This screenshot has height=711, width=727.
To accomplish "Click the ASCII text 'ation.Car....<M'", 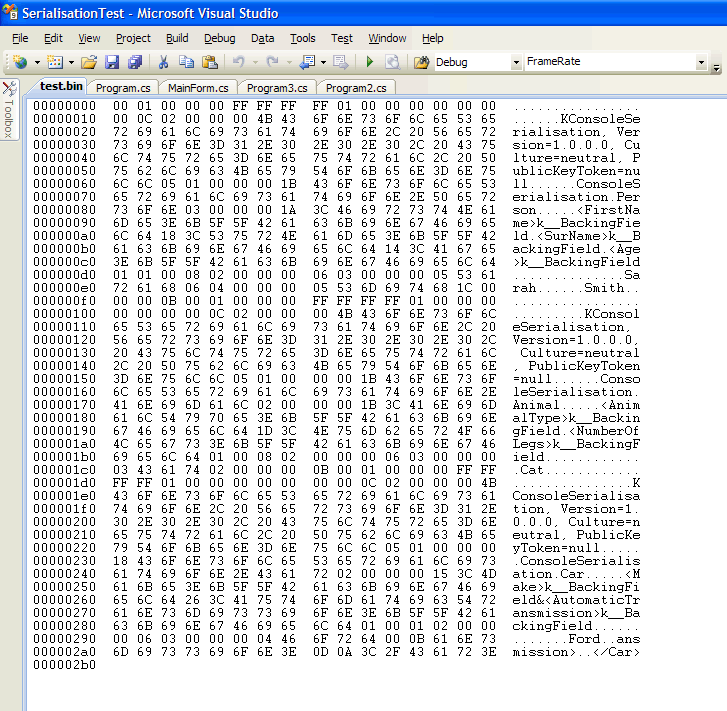I will pyautogui.click(x=576, y=573).
